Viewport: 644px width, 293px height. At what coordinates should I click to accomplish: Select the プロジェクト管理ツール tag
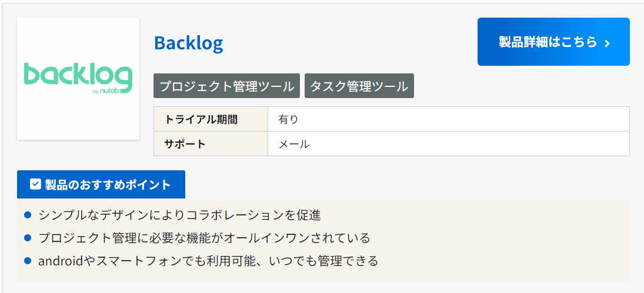226,86
